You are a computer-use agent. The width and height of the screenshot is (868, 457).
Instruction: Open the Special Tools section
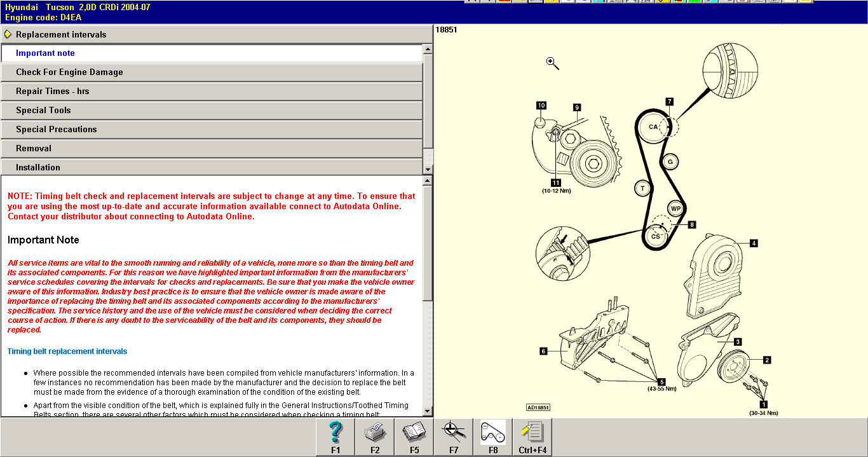(212, 111)
